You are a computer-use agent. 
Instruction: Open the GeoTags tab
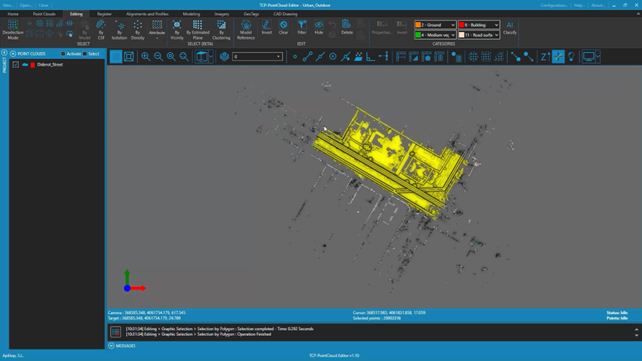(251, 14)
